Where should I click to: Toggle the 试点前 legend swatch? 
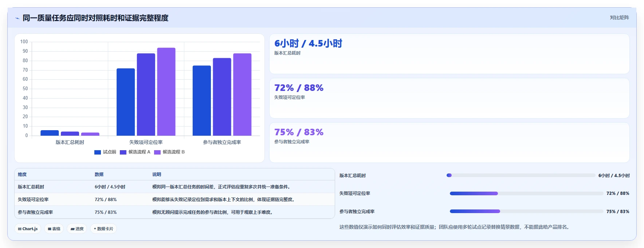coord(98,152)
